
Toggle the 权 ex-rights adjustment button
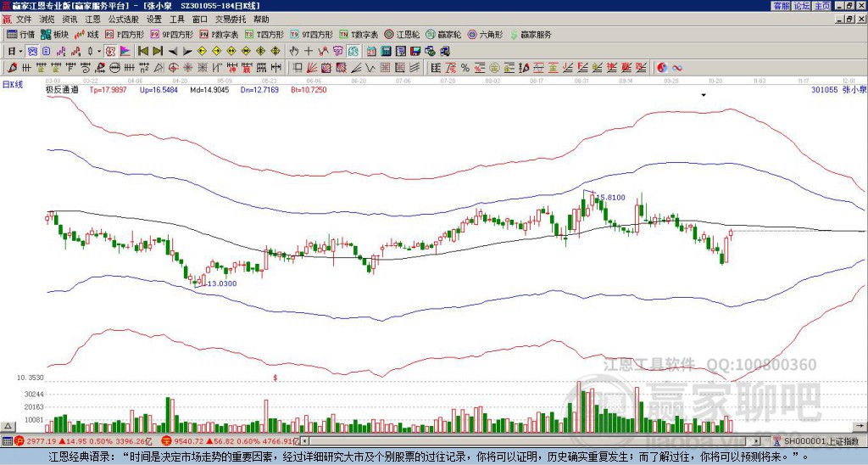[111, 52]
